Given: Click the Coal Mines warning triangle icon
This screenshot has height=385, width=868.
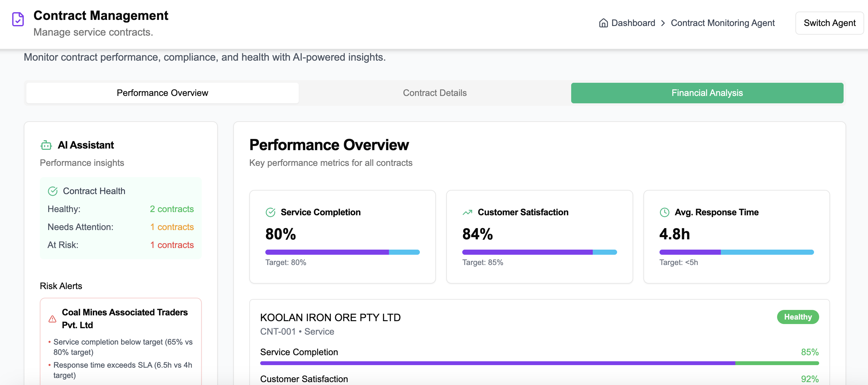Looking at the screenshot, I should tap(52, 319).
